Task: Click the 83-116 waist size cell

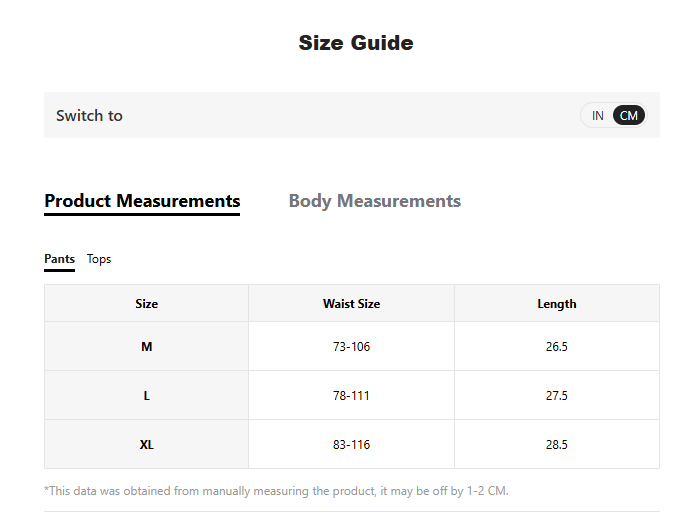Action: 351,445
